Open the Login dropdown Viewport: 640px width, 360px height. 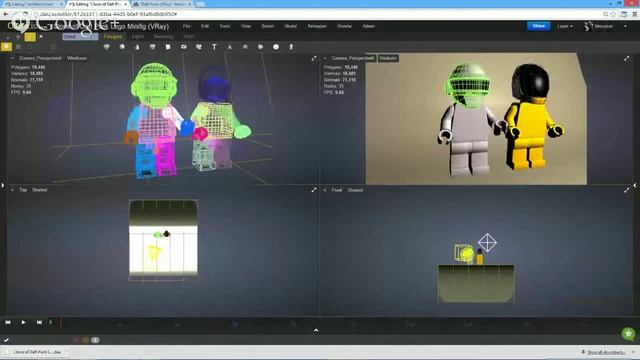point(565,26)
